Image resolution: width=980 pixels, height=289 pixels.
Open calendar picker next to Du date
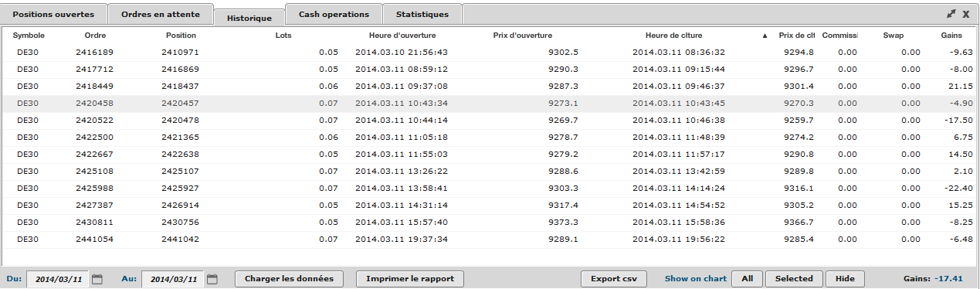pyautogui.click(x=97, y=279)
